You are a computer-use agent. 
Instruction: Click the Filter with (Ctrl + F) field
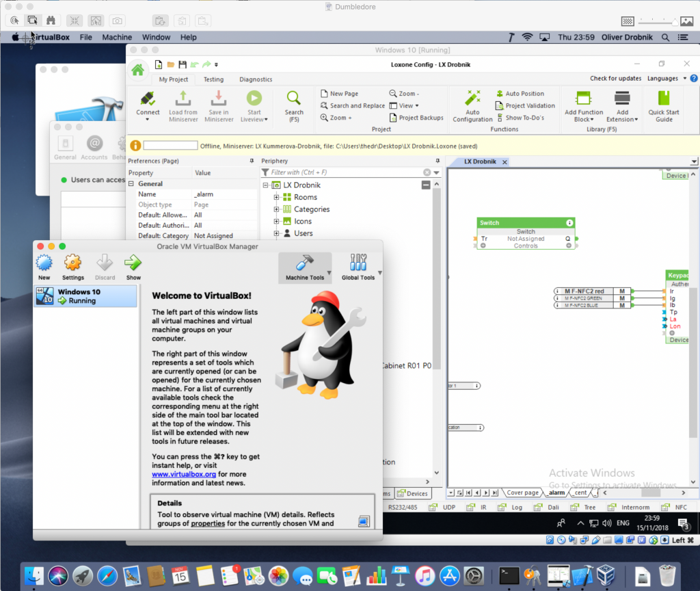[345, 172]
